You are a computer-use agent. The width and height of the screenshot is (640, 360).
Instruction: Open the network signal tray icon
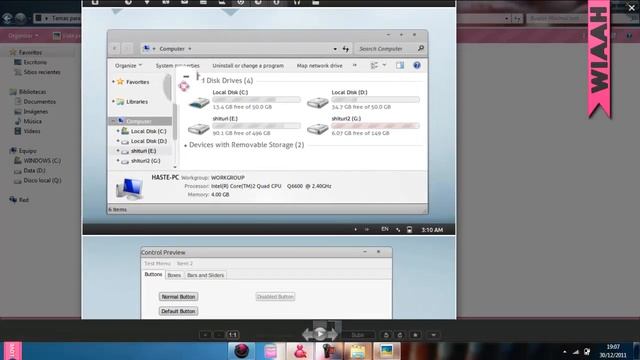click(x=576, y=351)
